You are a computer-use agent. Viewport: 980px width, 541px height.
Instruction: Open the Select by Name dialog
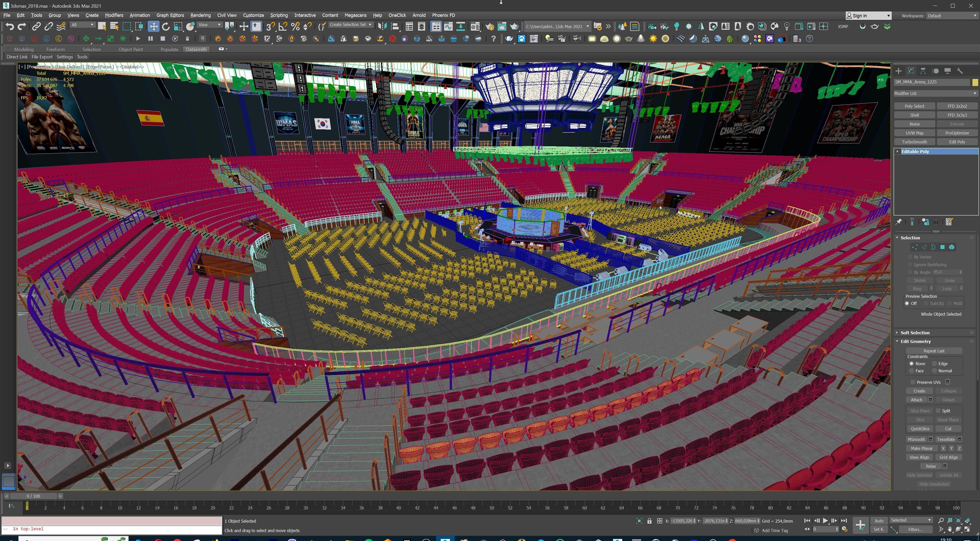(114, 26)
